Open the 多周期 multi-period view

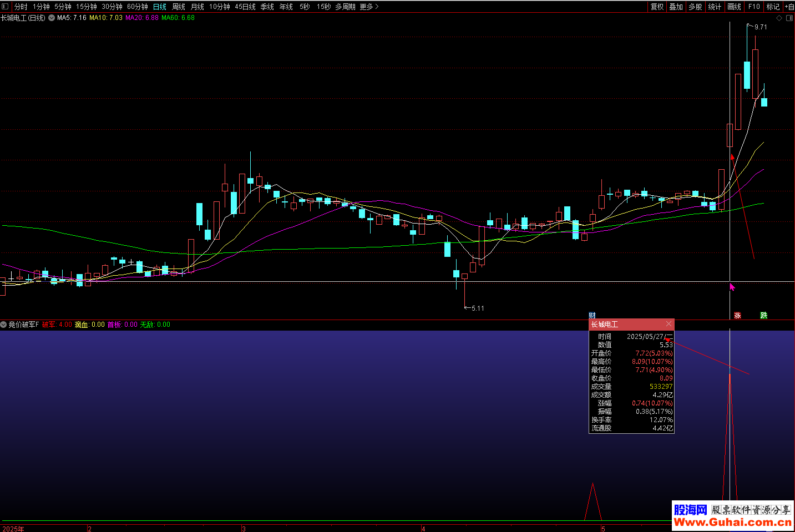click(345, 7)
